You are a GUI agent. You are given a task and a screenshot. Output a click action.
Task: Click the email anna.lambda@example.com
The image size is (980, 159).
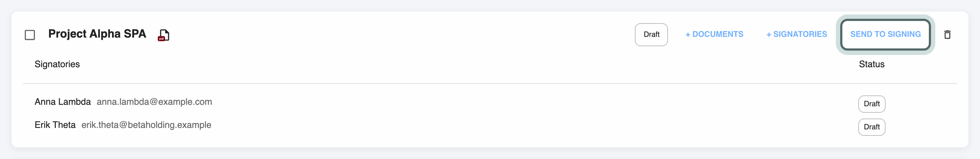[x=154, y=102]
